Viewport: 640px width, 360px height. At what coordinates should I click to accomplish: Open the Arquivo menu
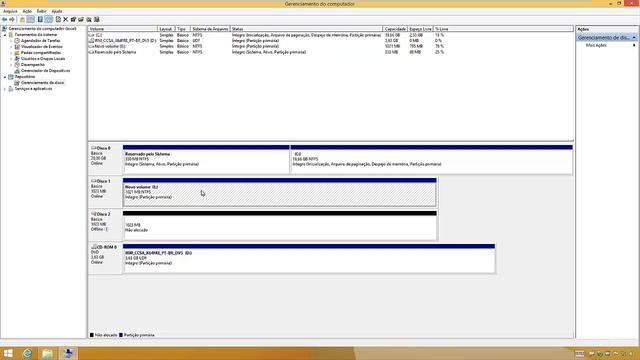pyautogui.click(x=10, y=11)
